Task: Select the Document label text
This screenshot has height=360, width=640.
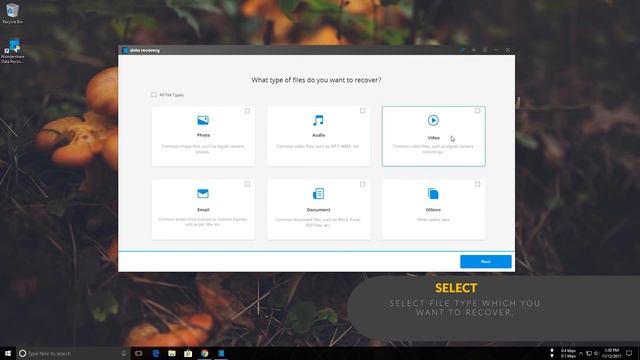Action: click(x=318, y=210)
